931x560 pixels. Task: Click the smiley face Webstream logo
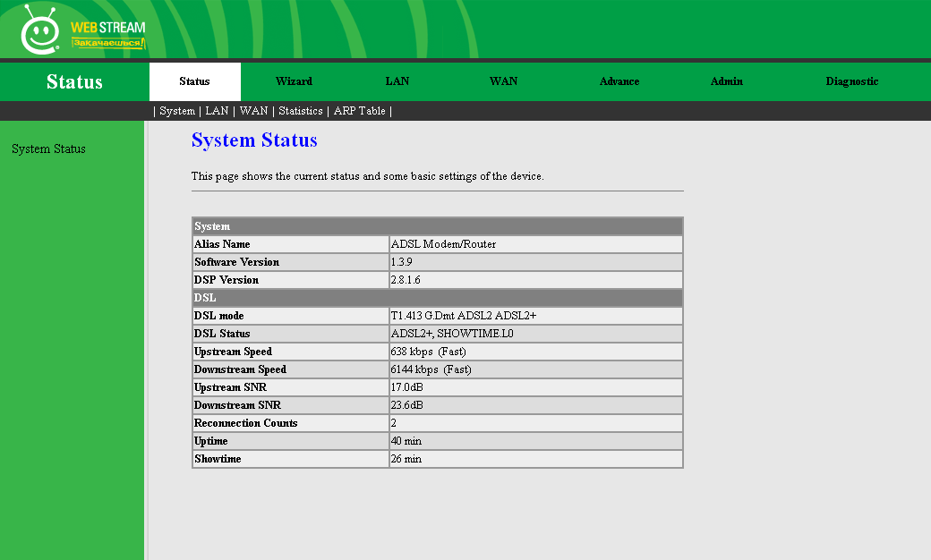coord(39,31)
